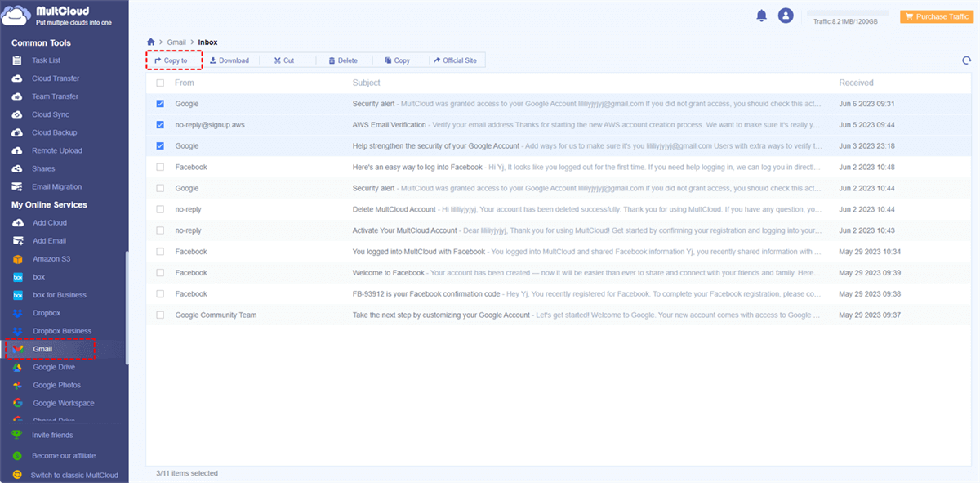Click Gmail in the breadcrumb
This screenshot has height=483, width=980.
coord(176,42)
